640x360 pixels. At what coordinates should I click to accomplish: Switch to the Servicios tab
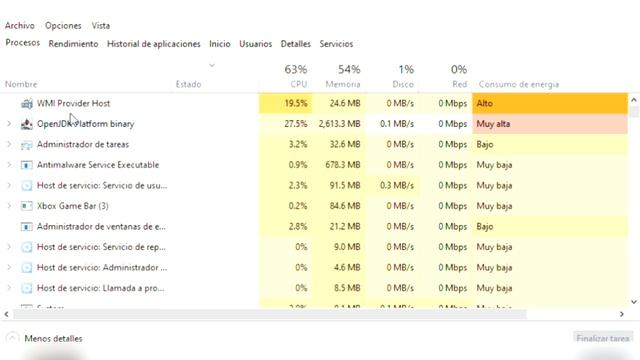click(336, 44)
